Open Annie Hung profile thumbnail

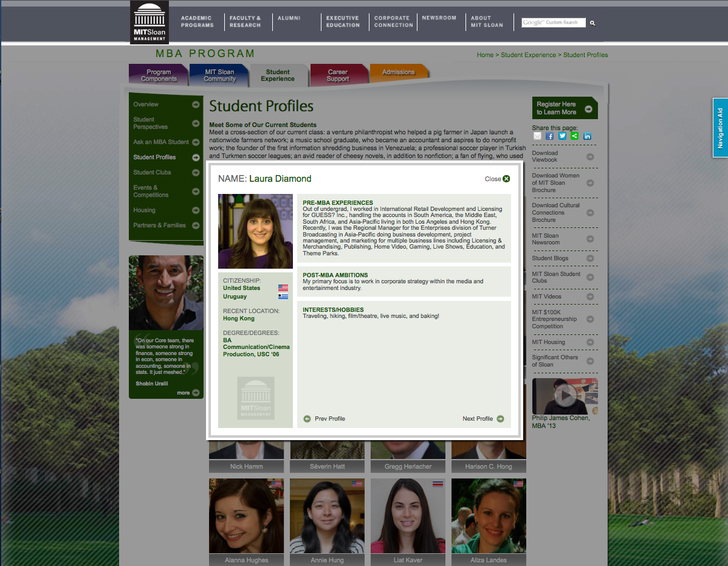click(x=328, y=516)
